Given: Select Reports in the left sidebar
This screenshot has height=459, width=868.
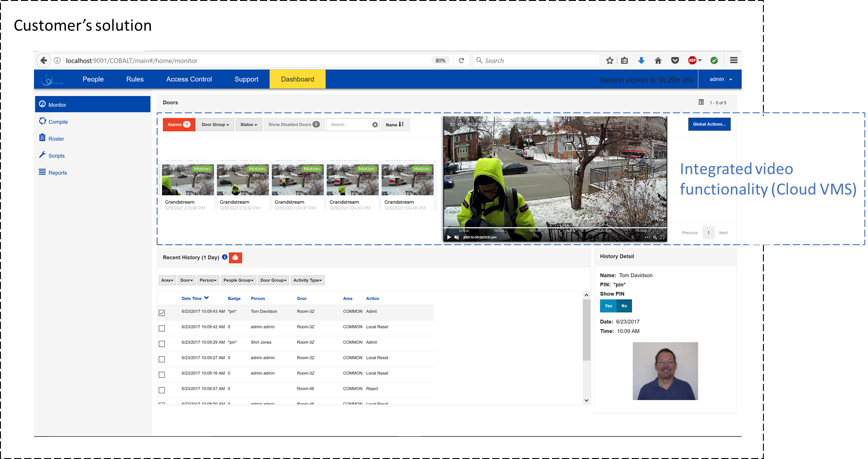Looking at the screenshot, I should [x=58, y=173].
